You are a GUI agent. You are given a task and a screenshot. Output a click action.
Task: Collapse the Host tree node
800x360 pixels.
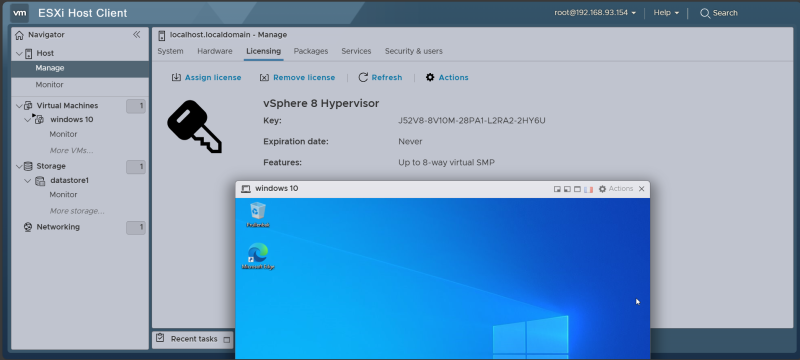[19, 53]
